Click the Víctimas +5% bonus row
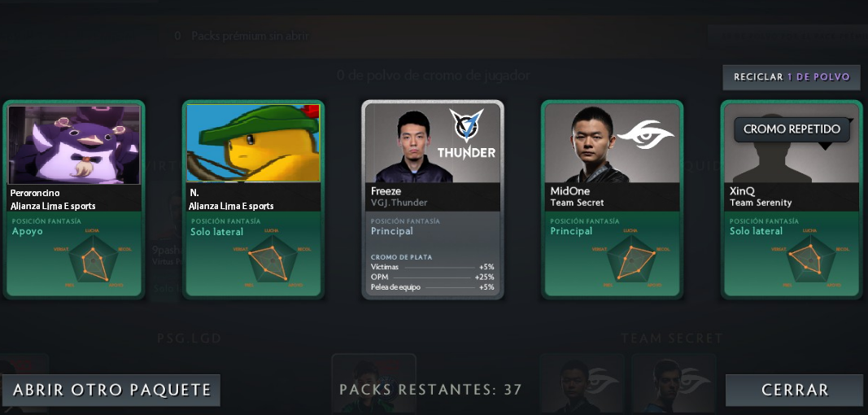This screenshot has height=415, width=868. tap(432, 267)
